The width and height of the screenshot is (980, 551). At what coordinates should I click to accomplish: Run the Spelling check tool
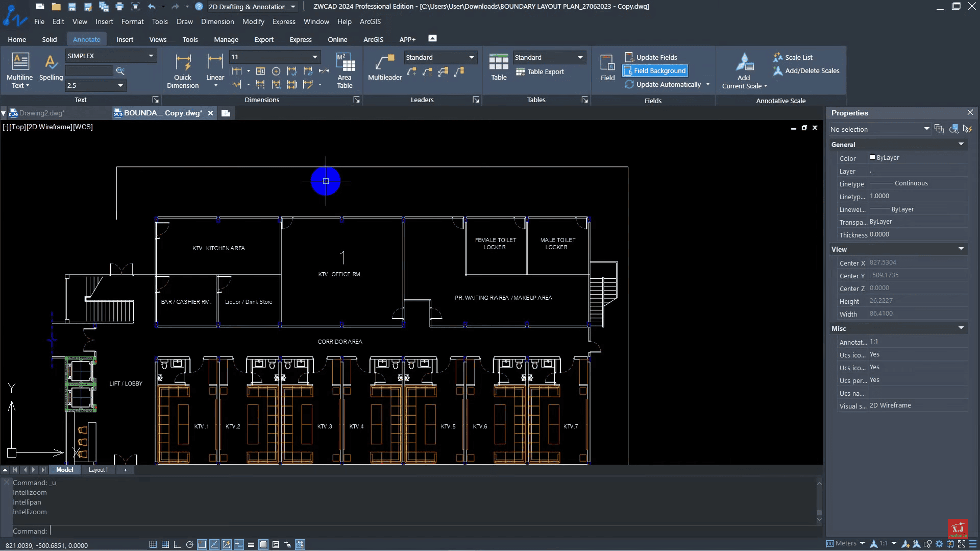click(51, 67)
